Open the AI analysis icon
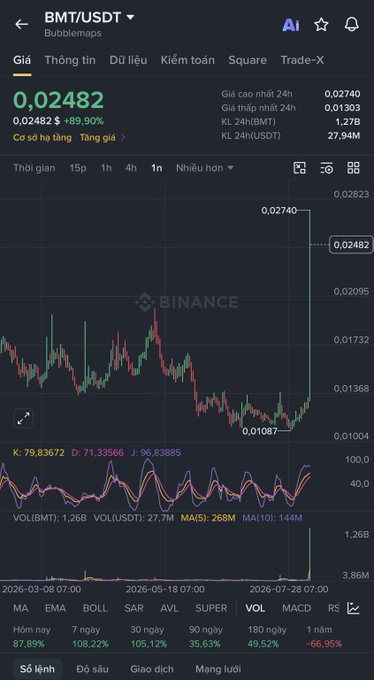Screen dimensions: 374x680 291,25
